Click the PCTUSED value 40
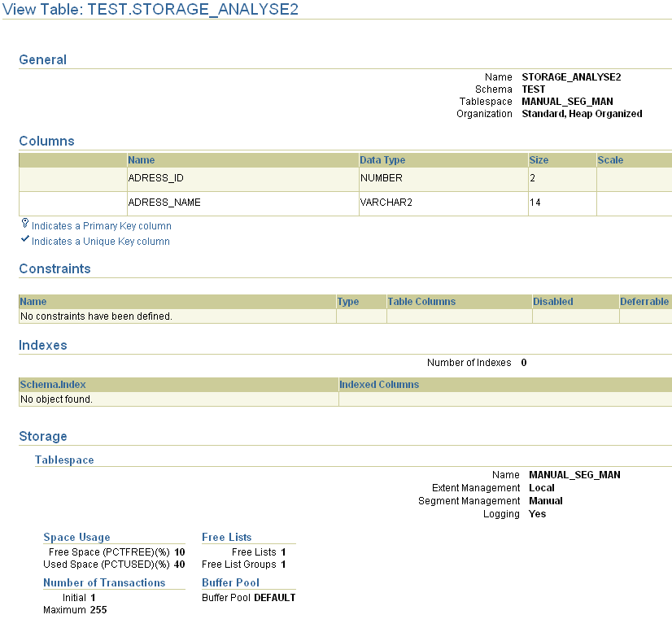This screenshot has height=619, width=672. [180, 565]
